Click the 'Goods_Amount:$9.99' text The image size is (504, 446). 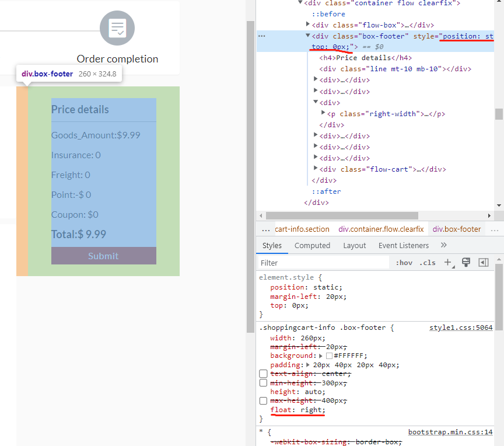pyautogui.click(x=96, y=135)
